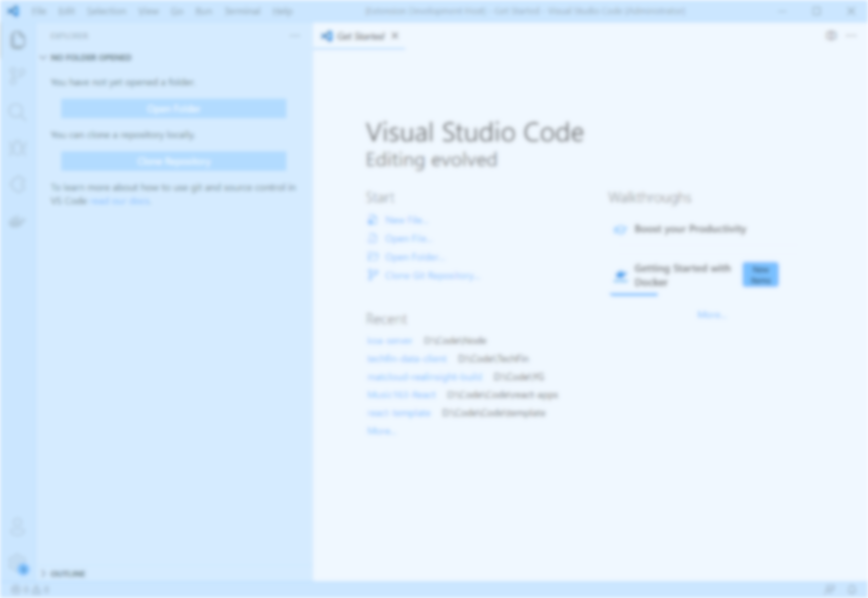Click the feedback icon in status bar

[x=830, y=589]
